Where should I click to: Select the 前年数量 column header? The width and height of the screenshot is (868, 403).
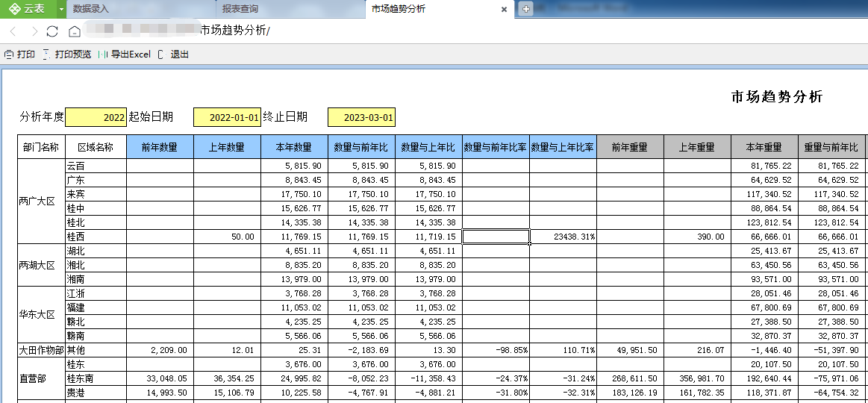click(160, 147)
